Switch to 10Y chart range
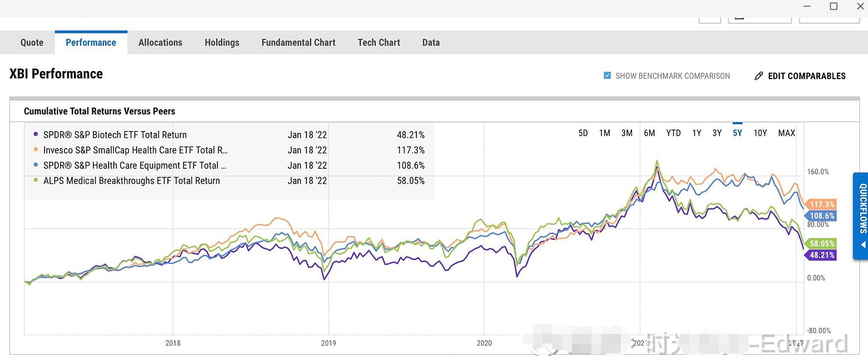868x356 pixels. click(x=760, y=133)
